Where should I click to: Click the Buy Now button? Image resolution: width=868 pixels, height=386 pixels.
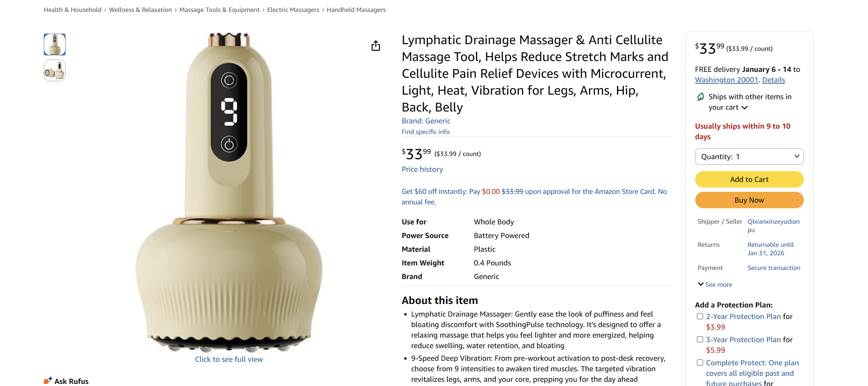click(x=749, y=200)
